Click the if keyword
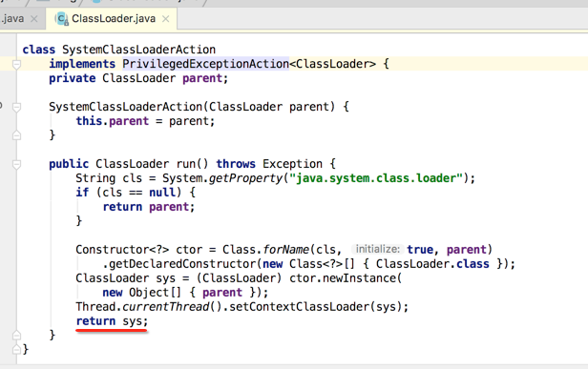This screenshot has width=588, height=369. tap(82, 193)
